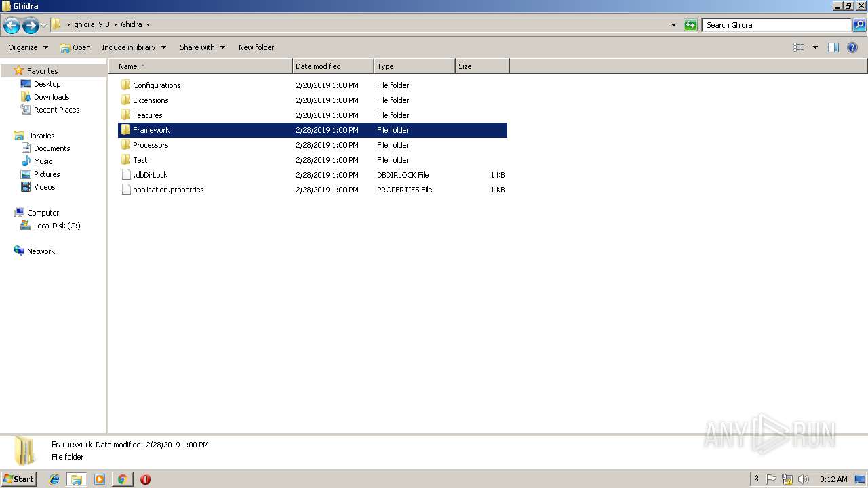Click the network tray icon

tap(787, 479)
